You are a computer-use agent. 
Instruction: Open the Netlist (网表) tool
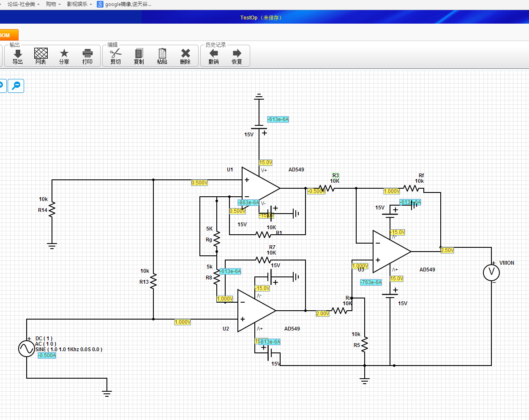41,56
